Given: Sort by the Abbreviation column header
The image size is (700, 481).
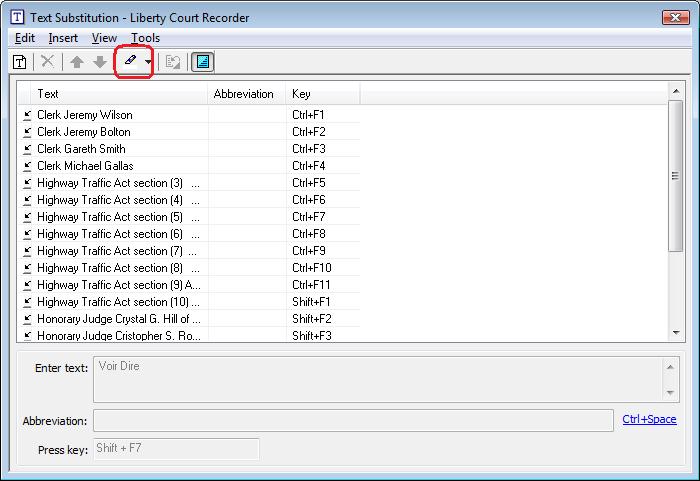Looking at the screenshot, I should pos(247,94).
